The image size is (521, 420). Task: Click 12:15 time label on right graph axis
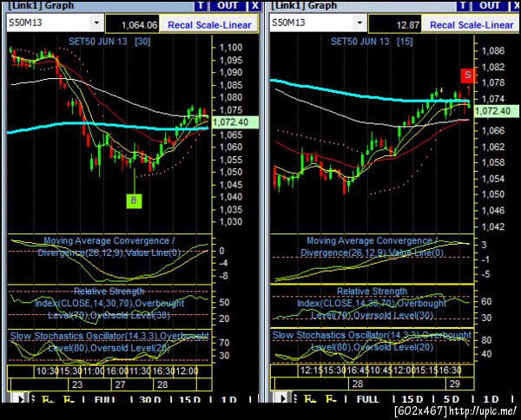coord(311,371)
